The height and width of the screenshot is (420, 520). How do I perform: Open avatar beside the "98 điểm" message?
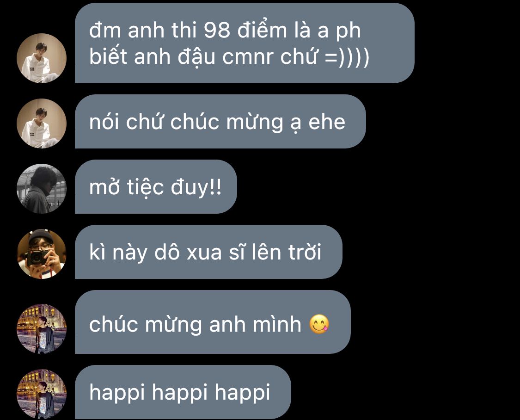coord(42,58)
